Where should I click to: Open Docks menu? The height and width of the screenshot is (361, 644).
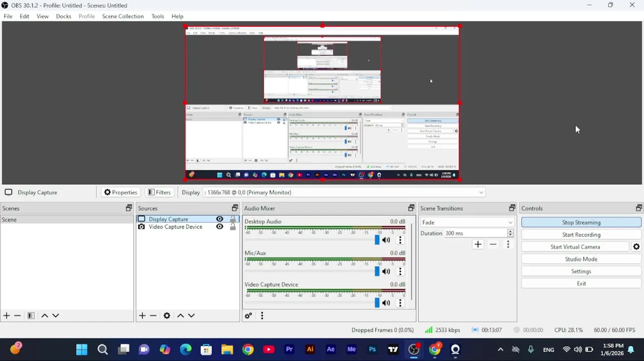pos(64,16)
